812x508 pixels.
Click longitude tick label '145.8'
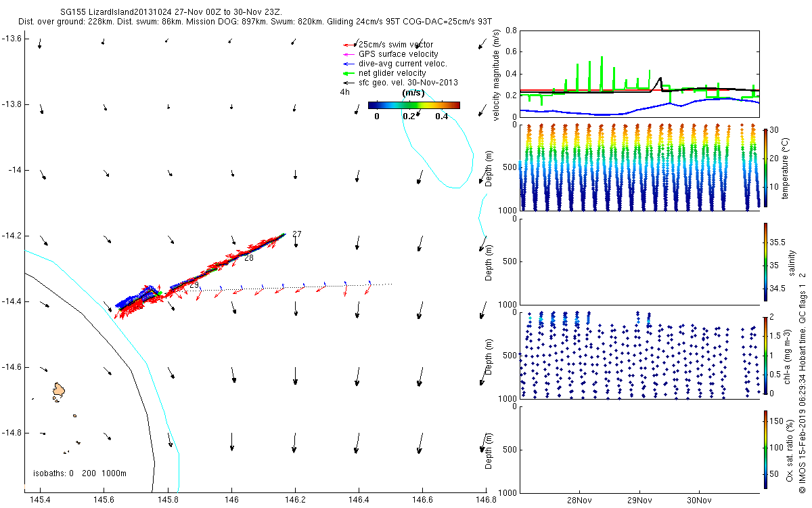pos(167,501)
